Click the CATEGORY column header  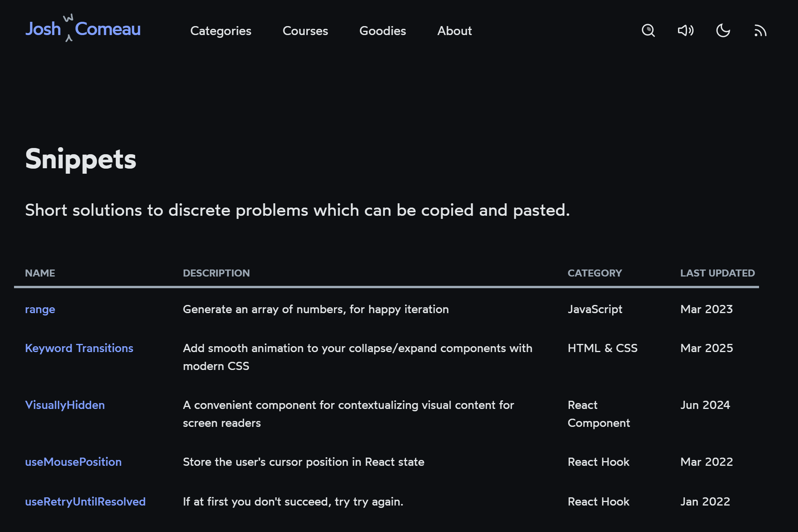pyautogui.click(x=595, y=273)
